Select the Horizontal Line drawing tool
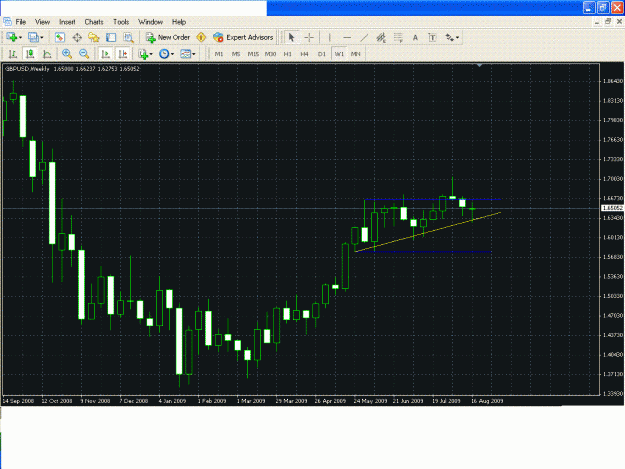The image size is (625, 469). point(347,37)
